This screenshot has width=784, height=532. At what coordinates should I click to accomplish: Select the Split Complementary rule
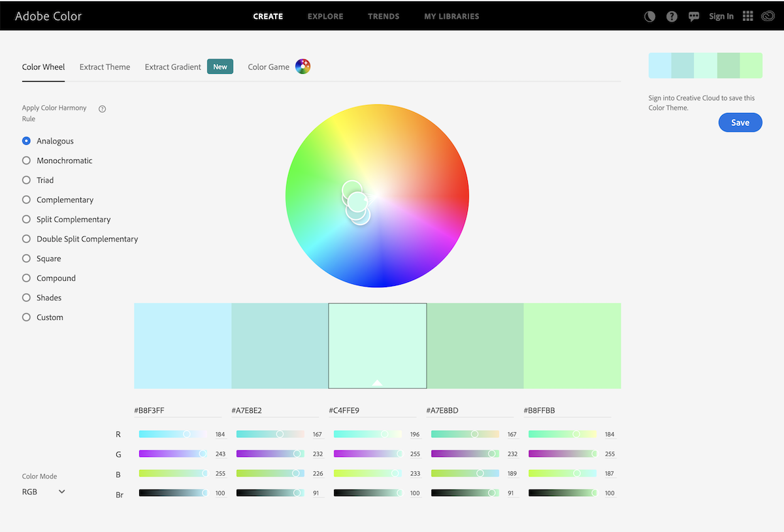click(x=26, y=219)
